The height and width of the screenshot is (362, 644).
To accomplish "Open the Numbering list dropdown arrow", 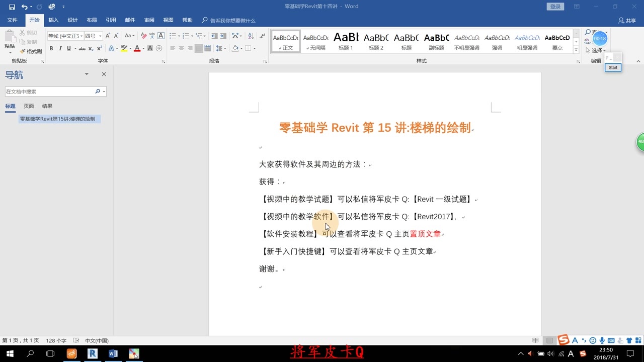I will [x=192, y=36].
